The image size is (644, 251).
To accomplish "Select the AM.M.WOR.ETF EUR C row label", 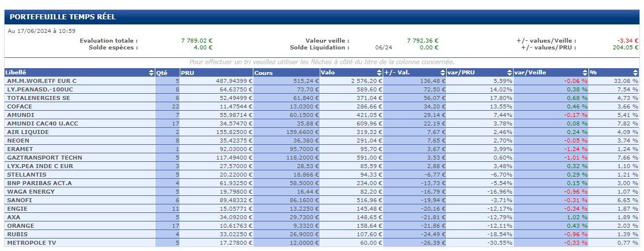I will pos(41,81).
